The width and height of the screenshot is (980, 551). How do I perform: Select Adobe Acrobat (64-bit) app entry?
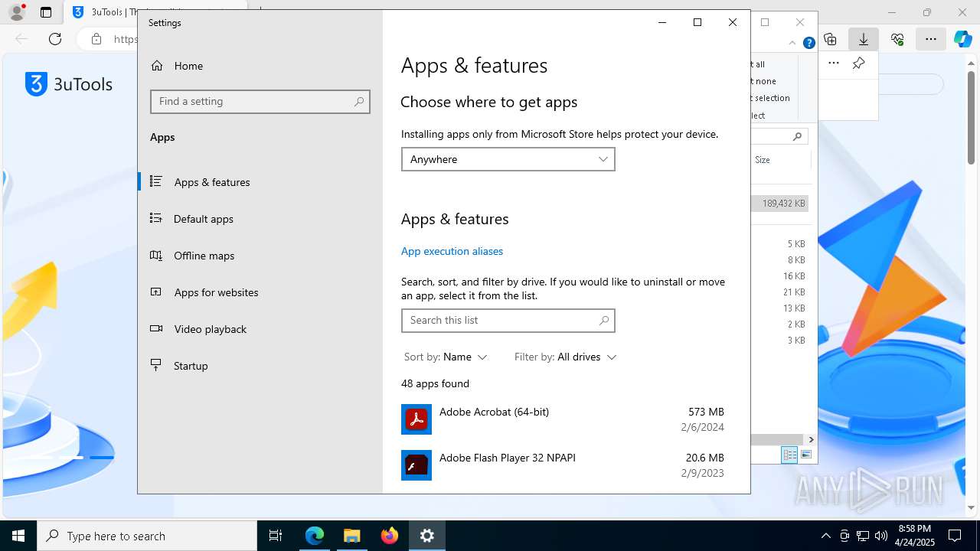[x=563, y=419]
